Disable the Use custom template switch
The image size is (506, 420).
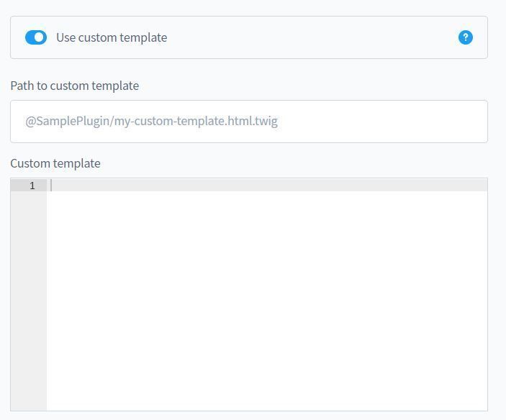(36, 37)
